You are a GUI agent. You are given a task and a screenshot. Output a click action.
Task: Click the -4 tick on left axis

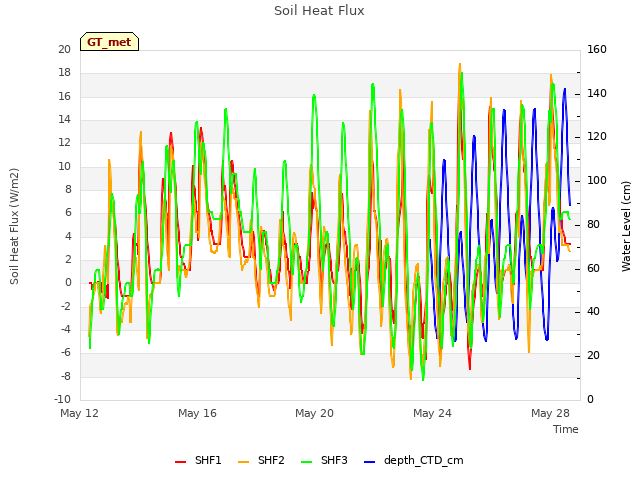(65, 329)
